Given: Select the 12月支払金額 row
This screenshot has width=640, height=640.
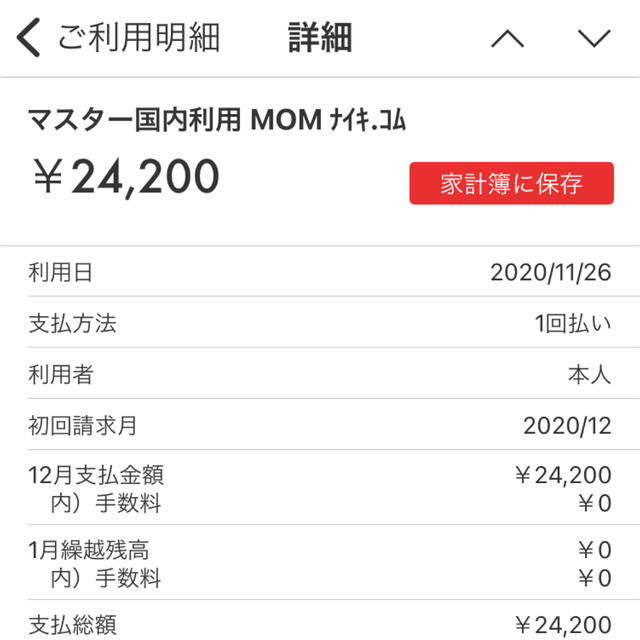Looking at the screenshot, I should [x=320, y=488].
